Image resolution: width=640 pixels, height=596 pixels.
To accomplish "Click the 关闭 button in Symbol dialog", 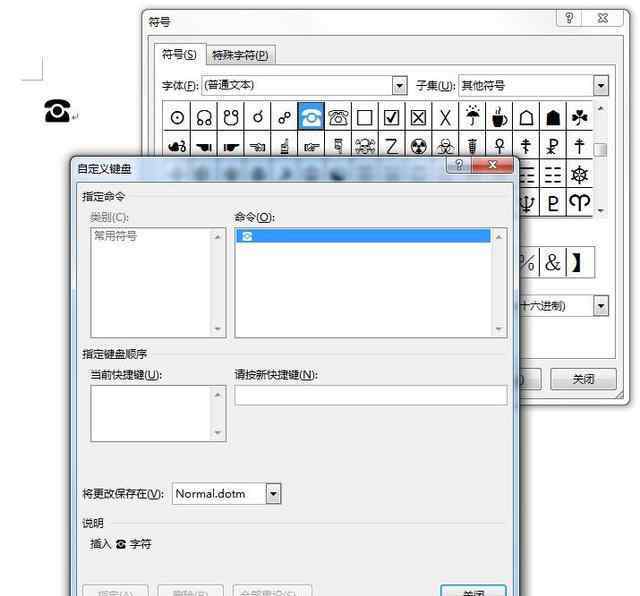I will click(583, 380).
